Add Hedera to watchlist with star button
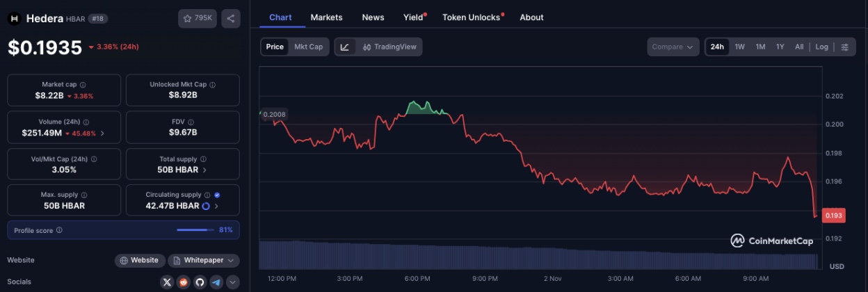The width and height of the screenshot is (868, 292). tap(197, 19)
